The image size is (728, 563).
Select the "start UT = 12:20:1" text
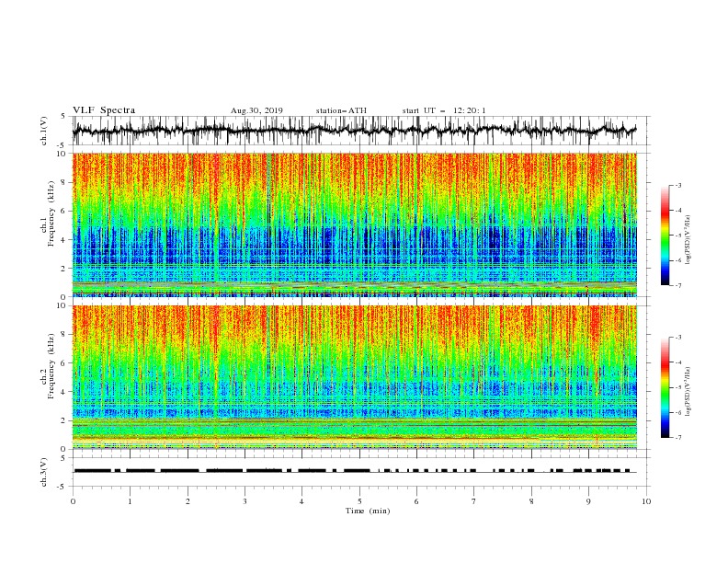tap(444, 110)
